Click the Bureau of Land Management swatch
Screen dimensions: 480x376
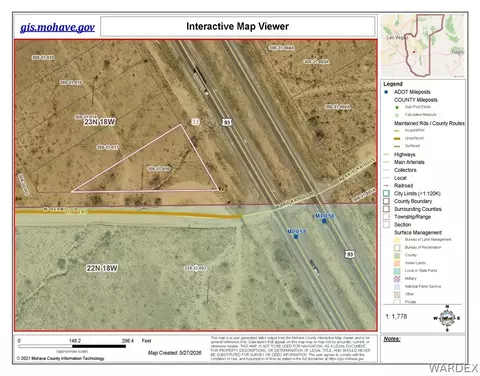pyautogui.click(x=397, y=240)
